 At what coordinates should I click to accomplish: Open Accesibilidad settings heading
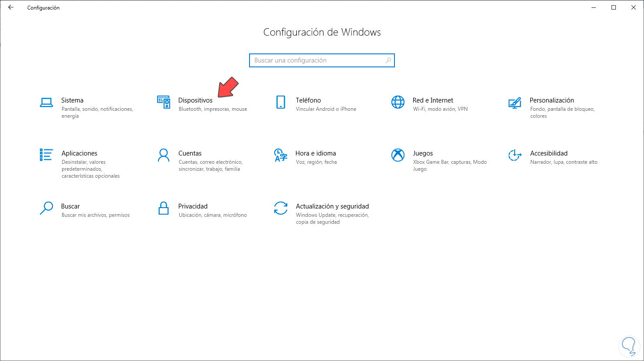coord(549,153)
